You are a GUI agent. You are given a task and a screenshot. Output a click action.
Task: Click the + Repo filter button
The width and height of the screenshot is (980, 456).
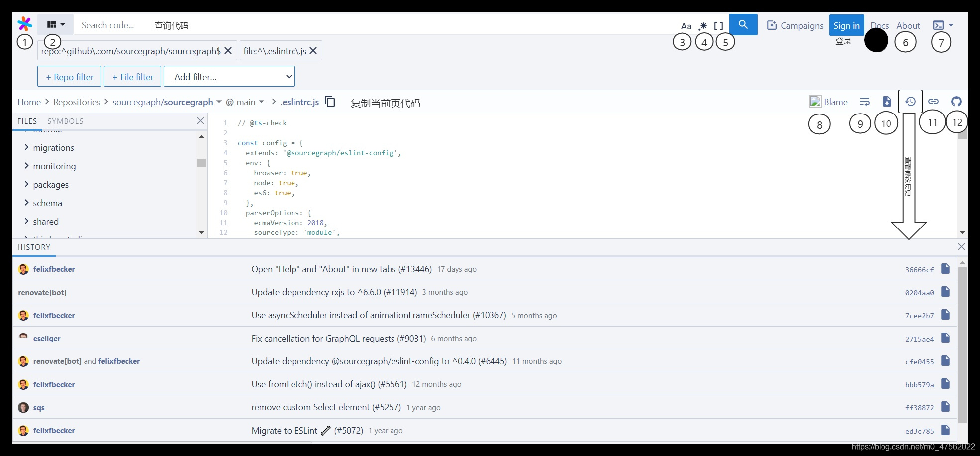pyautogui.click(x=69, y=76)
